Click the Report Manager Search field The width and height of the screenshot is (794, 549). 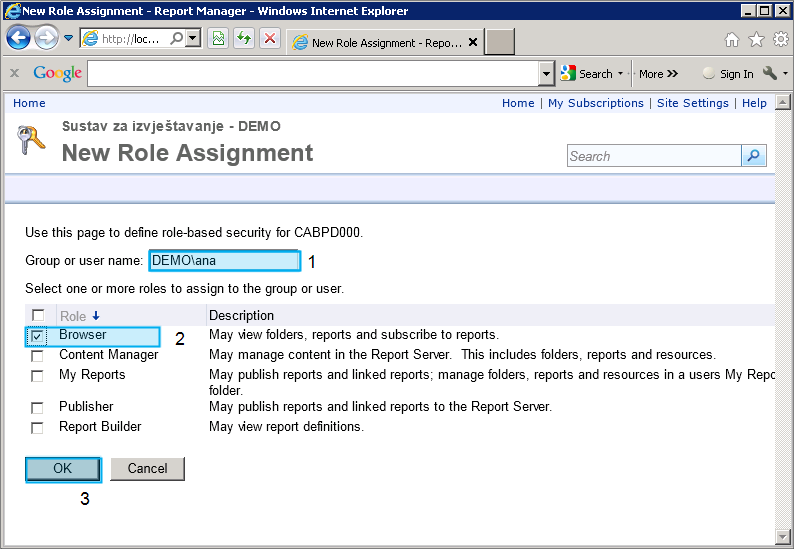(654, 155)
